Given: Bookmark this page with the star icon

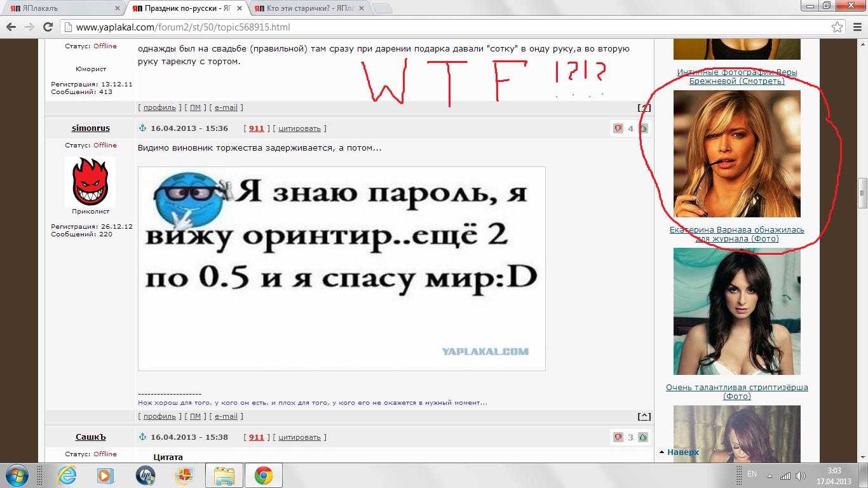Looking at the screenshot, I should [x=837, y=27].
